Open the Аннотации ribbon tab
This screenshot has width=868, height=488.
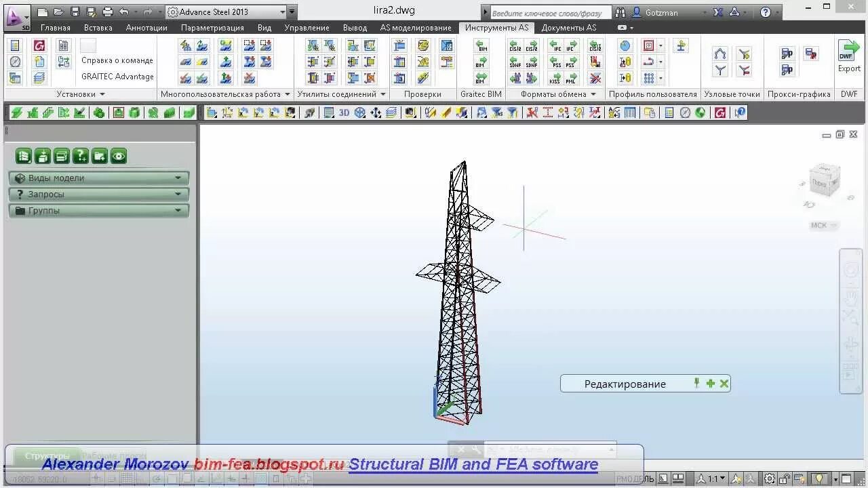[146, 28]
